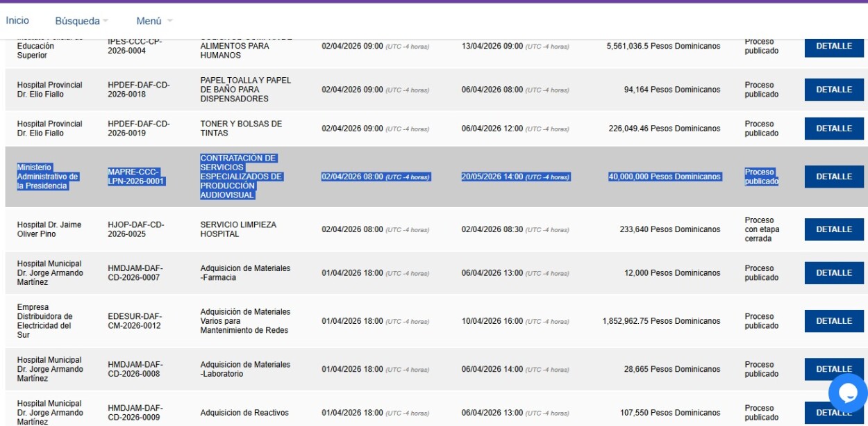This screenshot has height=426, width=868.
Task: Click the 20/05/2026 14:00 closing date
Action: (492, 177)
